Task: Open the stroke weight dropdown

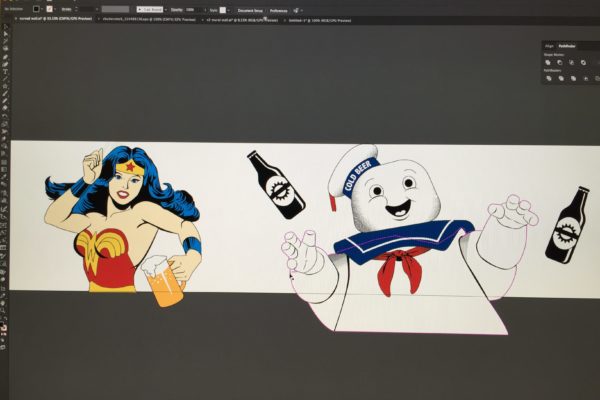Action: click(x=97, y=9)
